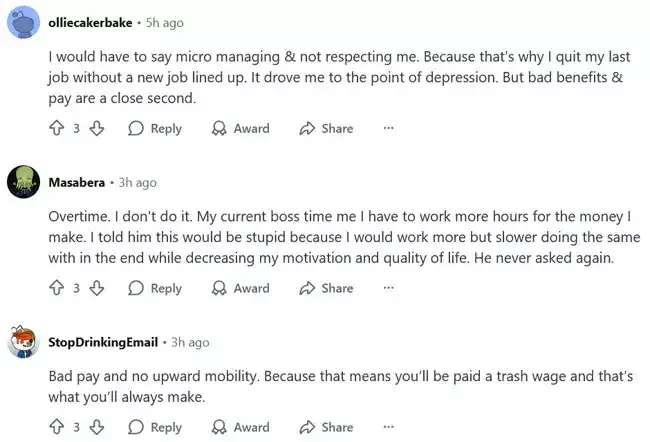Screen dimensions: 650x442
Task: Downvote Masabera's overtime comment
Action: tap(97, 288)
